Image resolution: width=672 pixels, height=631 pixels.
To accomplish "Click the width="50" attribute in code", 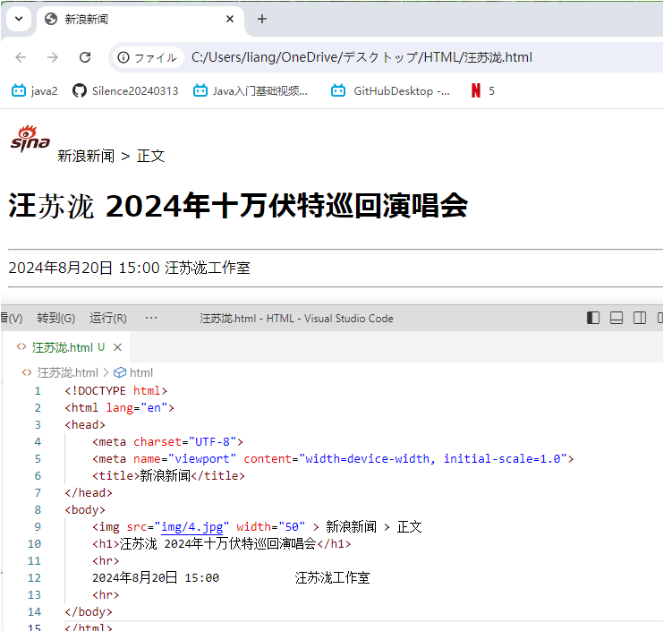I will click(270, 527).
